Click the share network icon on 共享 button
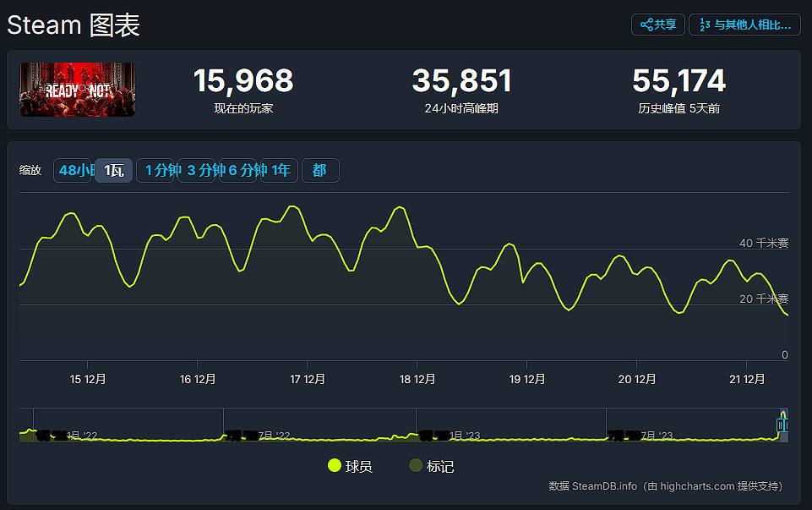Screen dimensions: 812x510 [x=647, y=25]
